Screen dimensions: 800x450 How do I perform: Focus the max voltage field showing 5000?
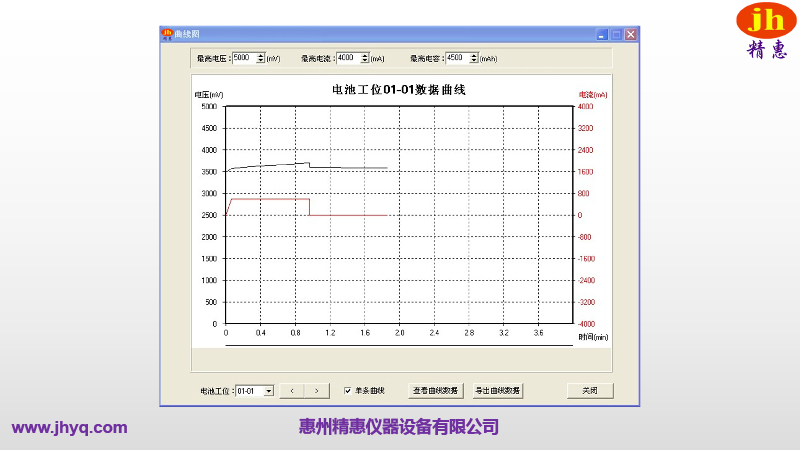coord(244,58)
